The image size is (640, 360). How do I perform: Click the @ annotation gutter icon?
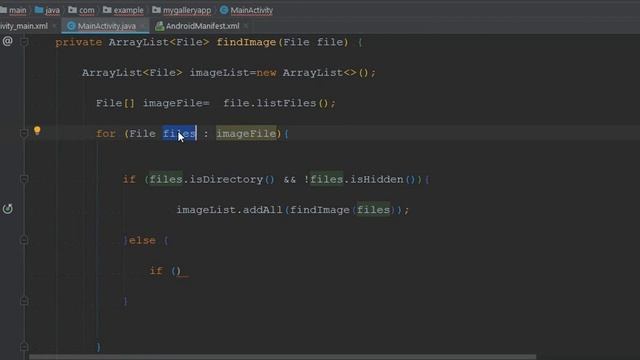click(7, 41)
